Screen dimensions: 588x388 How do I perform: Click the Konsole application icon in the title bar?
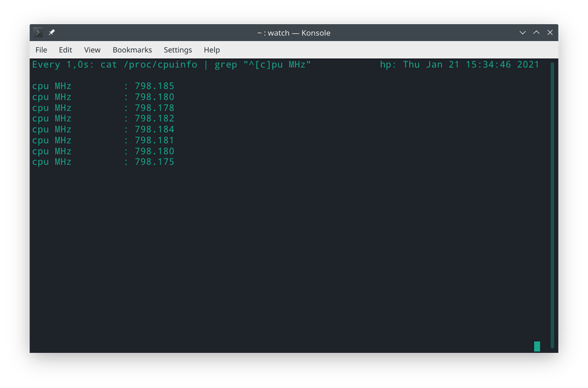[x=37, y=32]
